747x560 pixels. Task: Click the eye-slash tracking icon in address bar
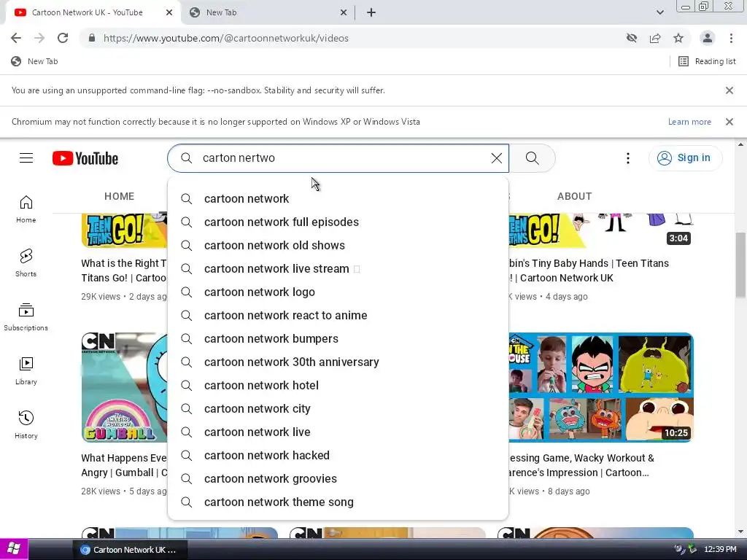[x=632, y=38]
